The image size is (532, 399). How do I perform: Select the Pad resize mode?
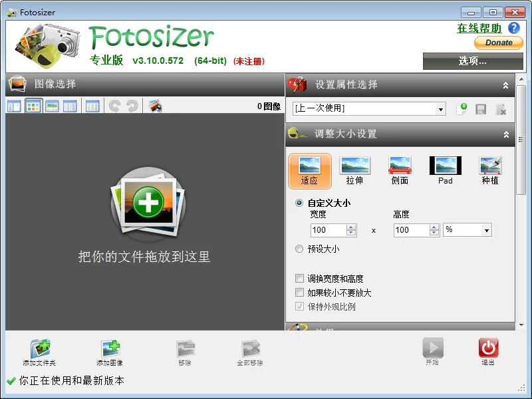[x=445, y=171]
